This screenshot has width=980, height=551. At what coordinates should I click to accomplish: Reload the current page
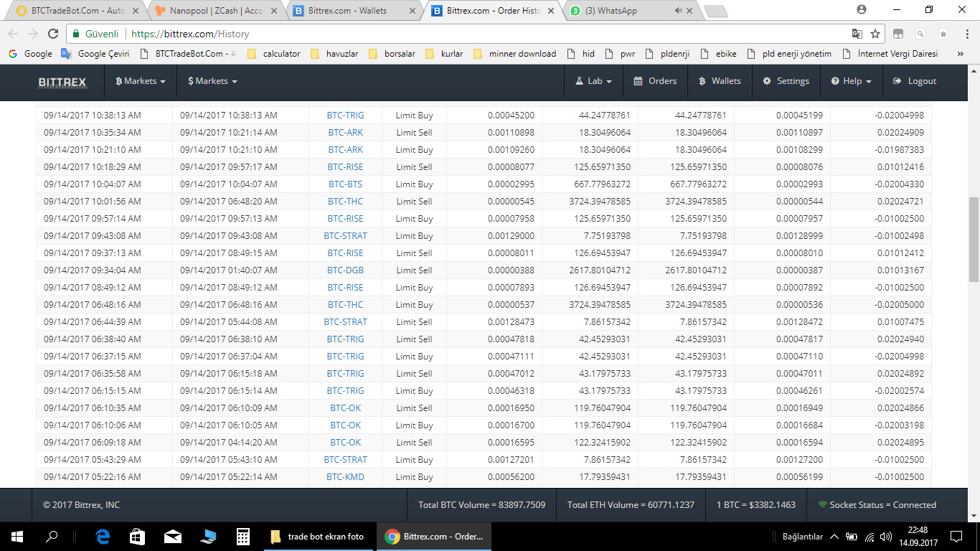click(53, 34)
